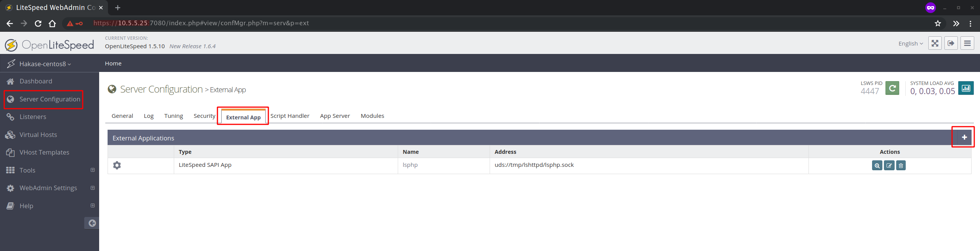Switch to the Security tab
Image resolution: width=980 pixels, height=251 pixels.
pyautogui.click(x=204, y=116)
